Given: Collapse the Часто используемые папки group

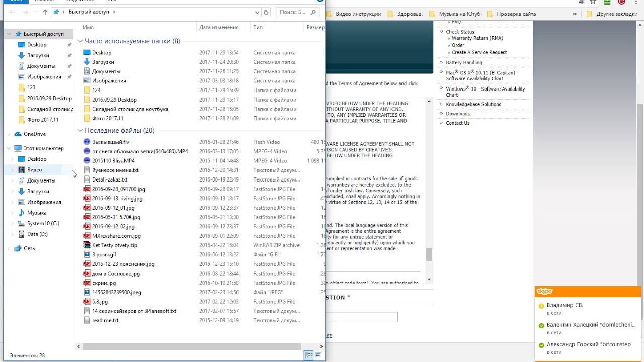Looking at the screenshot, I should [80, 41].
